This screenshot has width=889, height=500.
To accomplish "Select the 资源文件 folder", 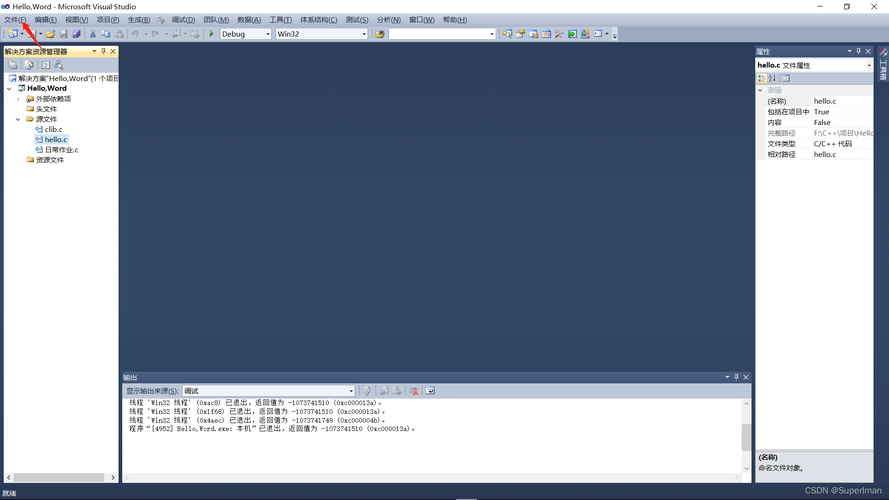I will point(49,160).
